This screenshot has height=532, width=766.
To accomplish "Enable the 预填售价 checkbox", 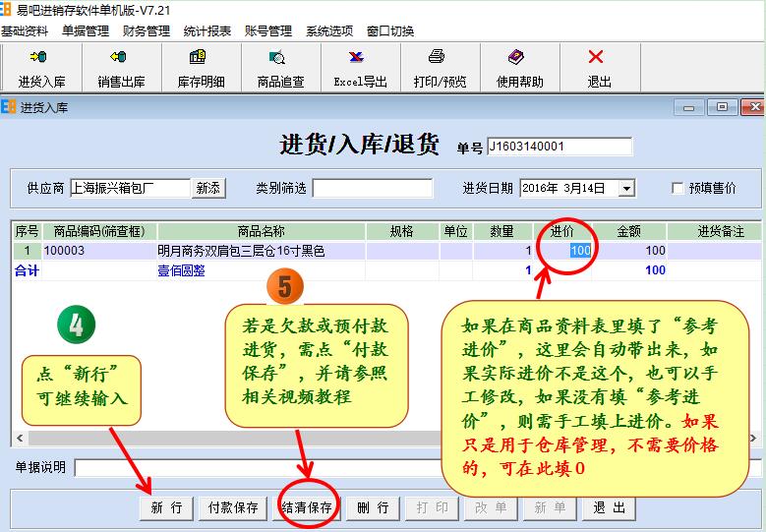I will (x=678, y=188).
